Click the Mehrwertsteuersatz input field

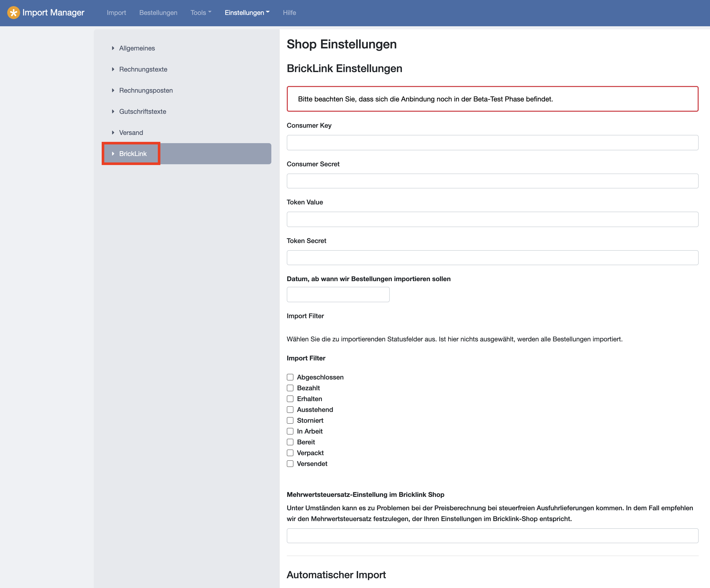(x=492, y=536)
